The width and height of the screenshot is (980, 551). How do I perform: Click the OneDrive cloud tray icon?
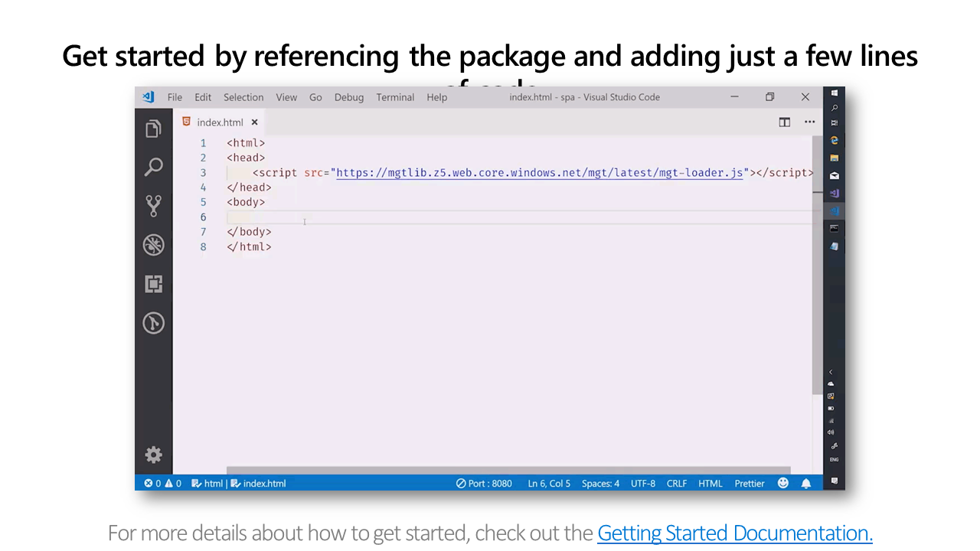[x=831, y=384]
